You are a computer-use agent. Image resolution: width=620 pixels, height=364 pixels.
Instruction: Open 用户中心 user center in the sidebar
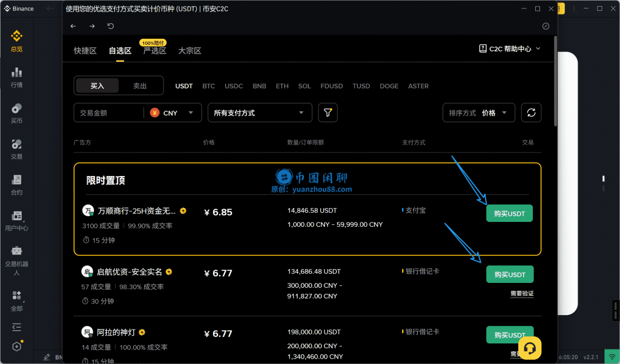point(16,221)
